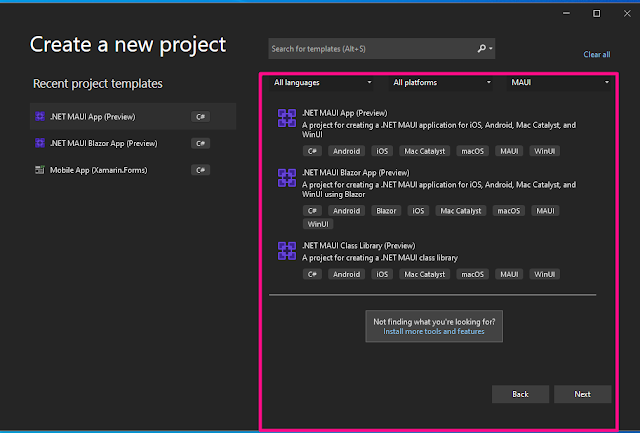Viewport: 640px width, 433px height.
Task: Click the recent .NET MAUI Blazor App icon
Action: (40, 143)
